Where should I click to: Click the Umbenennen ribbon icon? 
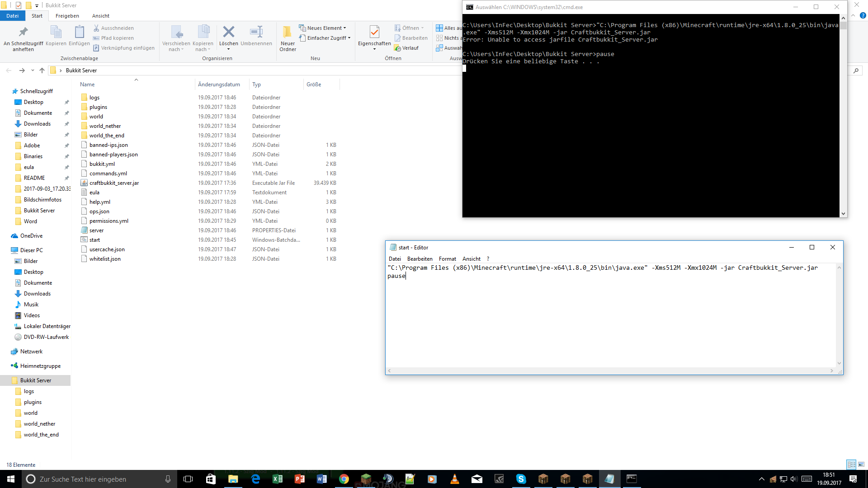point(256,32)
